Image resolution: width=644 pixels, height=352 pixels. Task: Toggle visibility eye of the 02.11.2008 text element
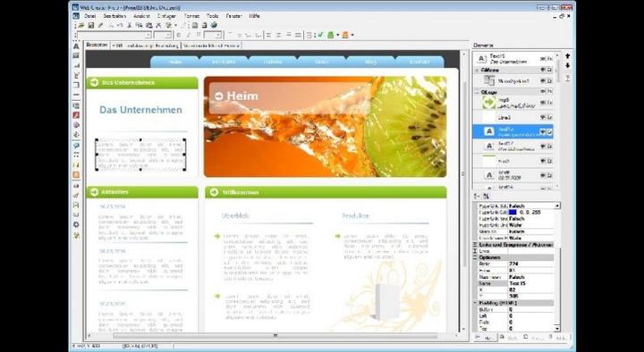[543, 175]
